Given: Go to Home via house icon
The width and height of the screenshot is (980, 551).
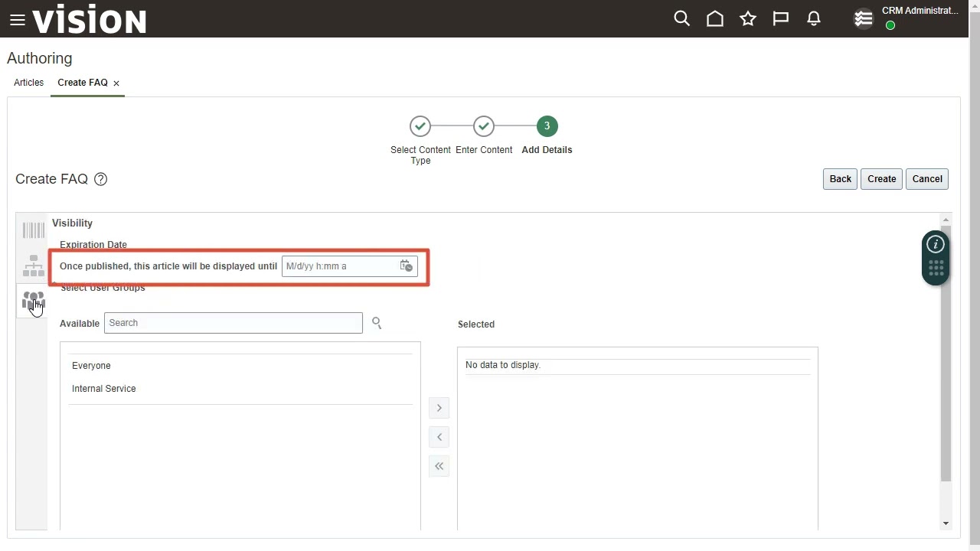Looking at the screenshot, I should point(714,19).
